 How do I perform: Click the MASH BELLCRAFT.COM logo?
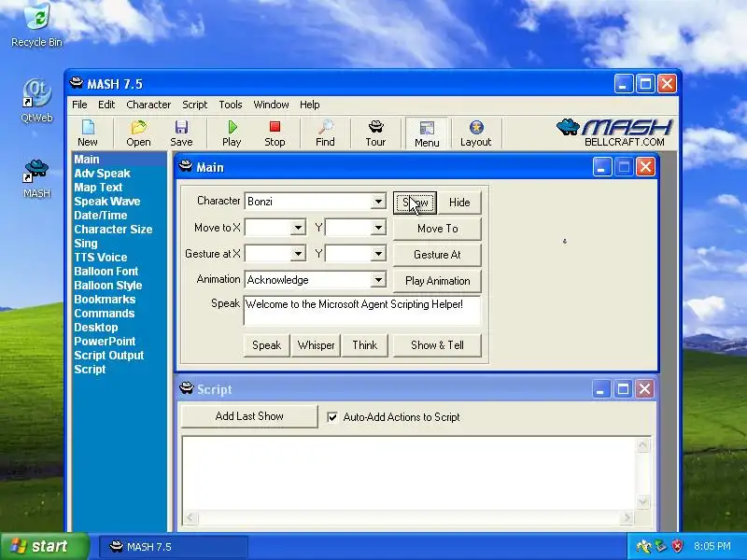(x=614, y=133)
